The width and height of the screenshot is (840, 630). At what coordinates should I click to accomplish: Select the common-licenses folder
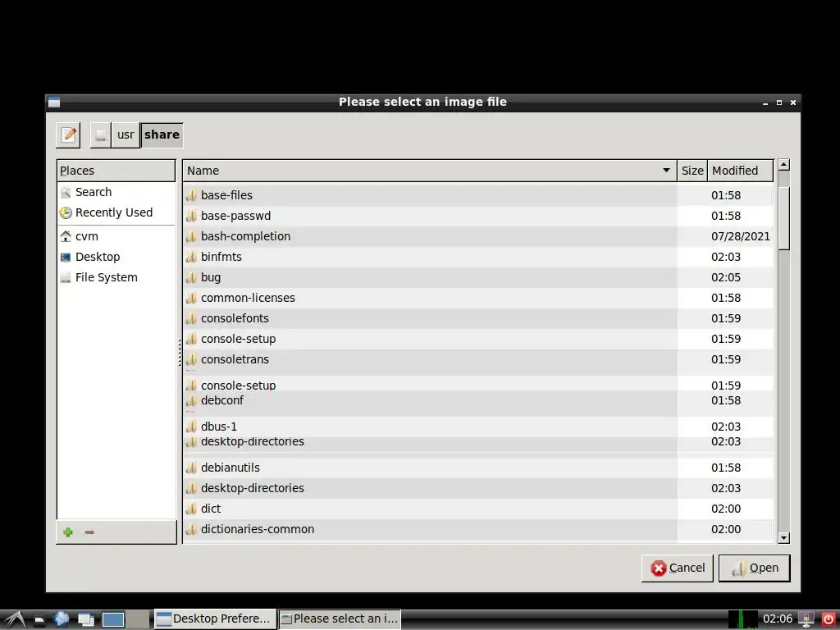click(478, 298)
